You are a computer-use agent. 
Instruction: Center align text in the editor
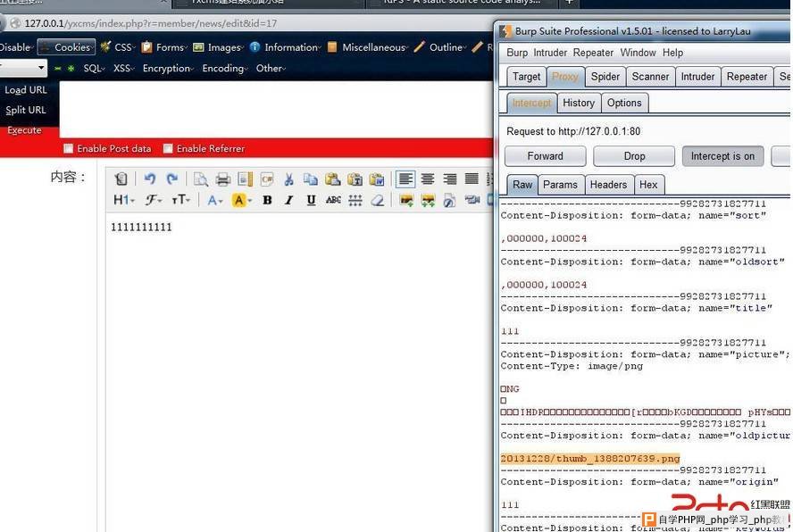click(x=428, y=179)
